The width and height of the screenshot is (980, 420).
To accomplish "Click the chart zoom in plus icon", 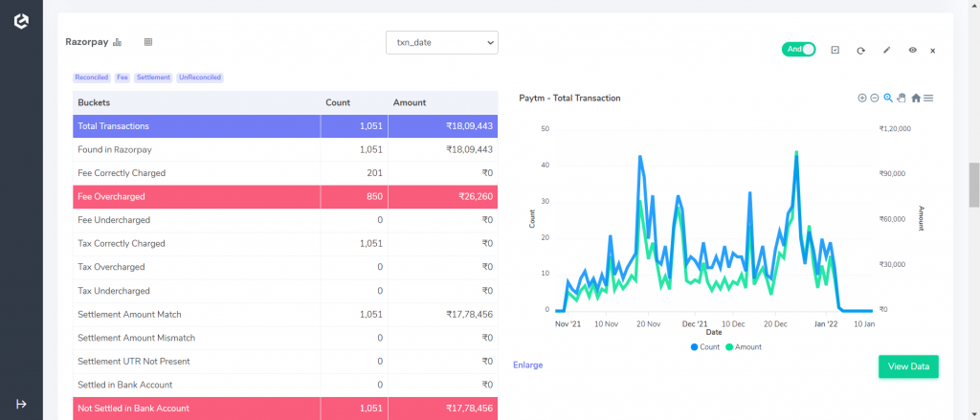I will coord(862,99).
